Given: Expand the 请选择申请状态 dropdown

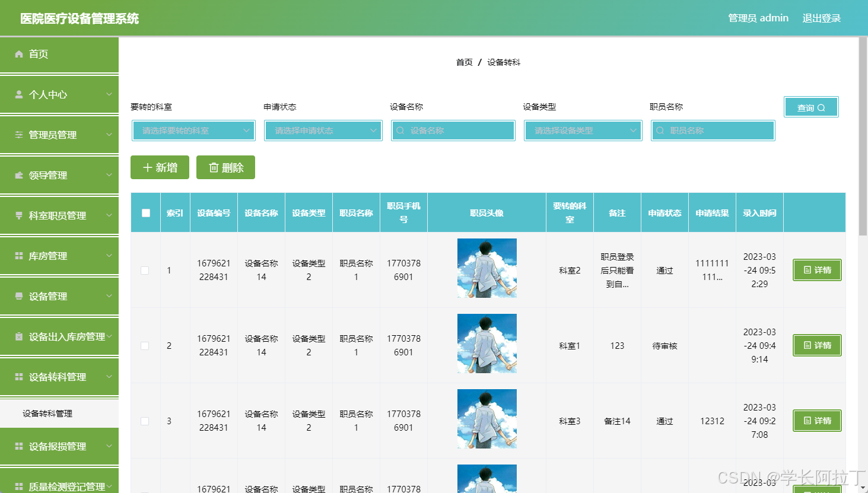Looking at the screenshot, I should (x=323, y=131).
